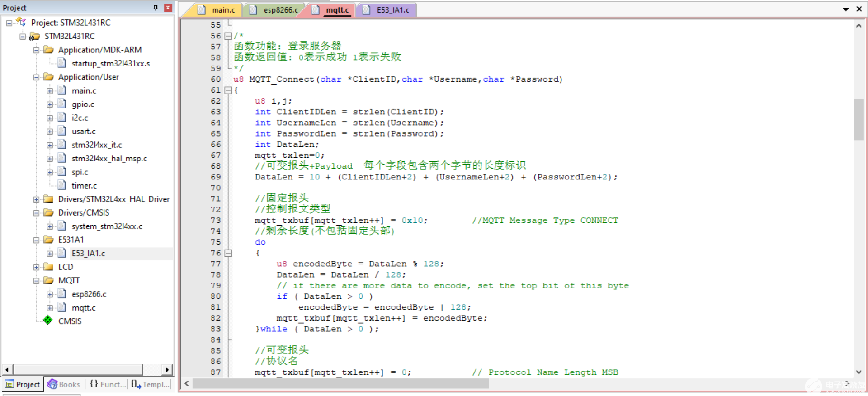Click the timer.c file icon
The image size is (868, 396).
62,185
